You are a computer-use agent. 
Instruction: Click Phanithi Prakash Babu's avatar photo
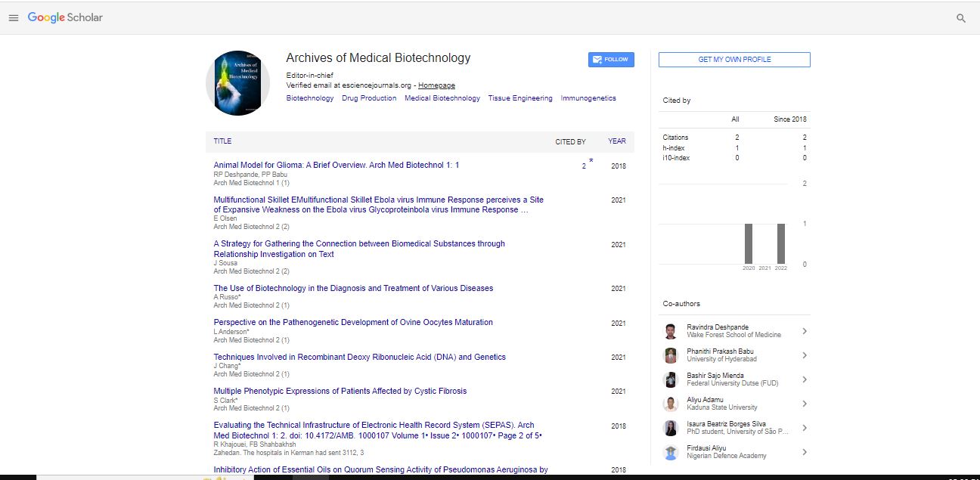tap(671, 355)
